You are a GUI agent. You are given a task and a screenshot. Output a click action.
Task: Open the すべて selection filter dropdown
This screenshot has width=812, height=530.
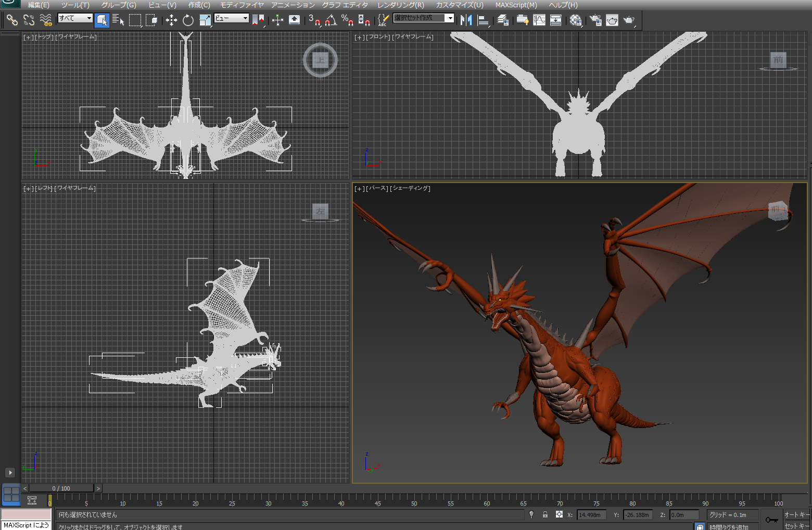[75, 18]
